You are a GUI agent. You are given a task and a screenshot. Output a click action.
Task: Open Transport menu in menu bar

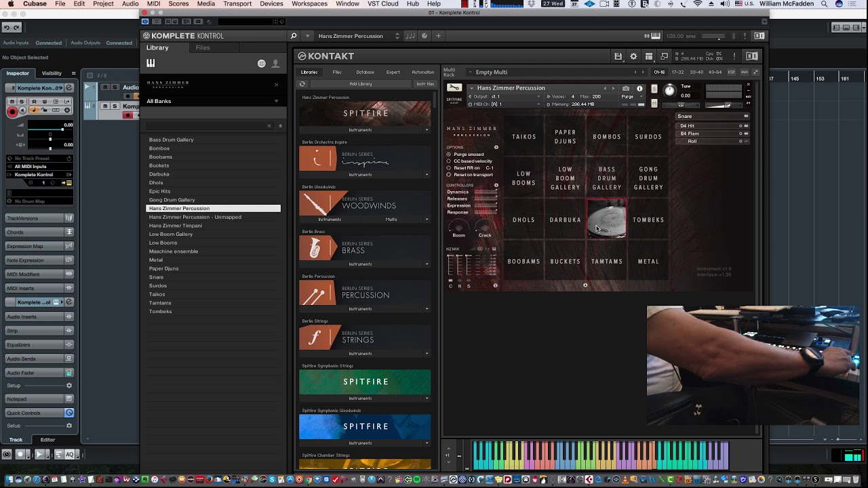point(237,4)
